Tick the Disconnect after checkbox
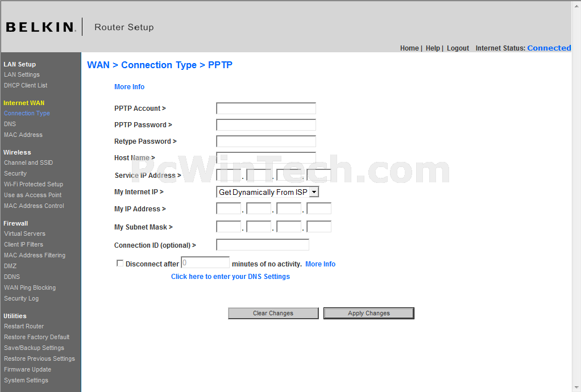Screen dimensions: 581x392 120,263
